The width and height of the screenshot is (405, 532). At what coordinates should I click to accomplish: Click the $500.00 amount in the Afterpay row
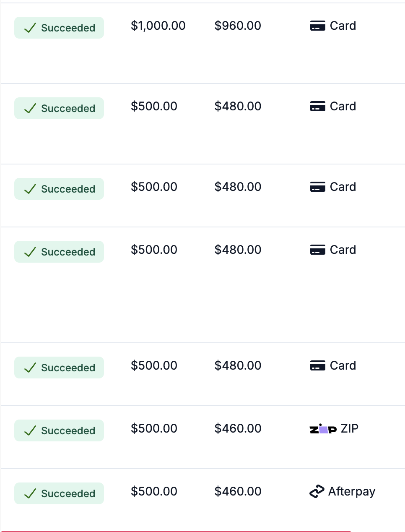coord(154,492)
